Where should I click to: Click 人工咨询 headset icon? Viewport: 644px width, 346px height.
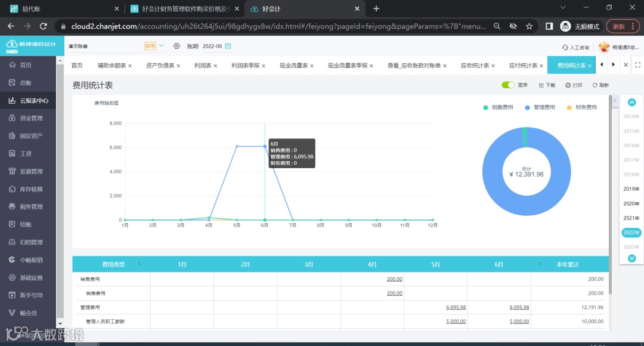565,48
